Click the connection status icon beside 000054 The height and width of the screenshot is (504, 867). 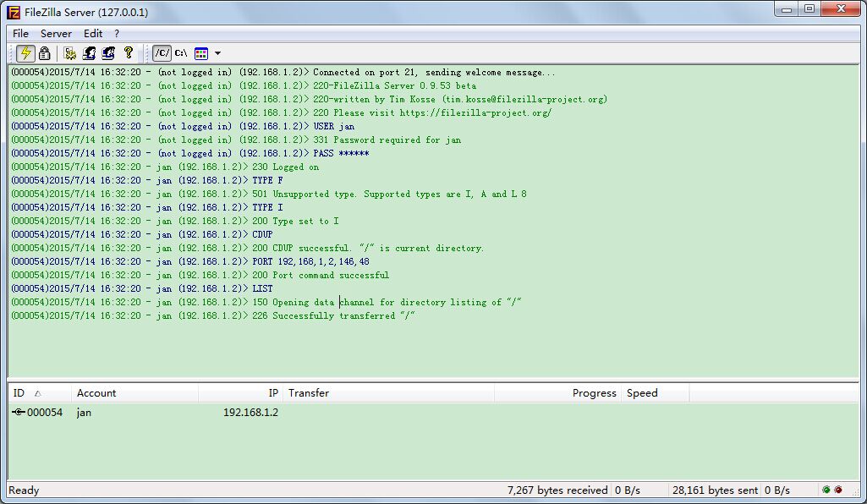click(19, 412)
